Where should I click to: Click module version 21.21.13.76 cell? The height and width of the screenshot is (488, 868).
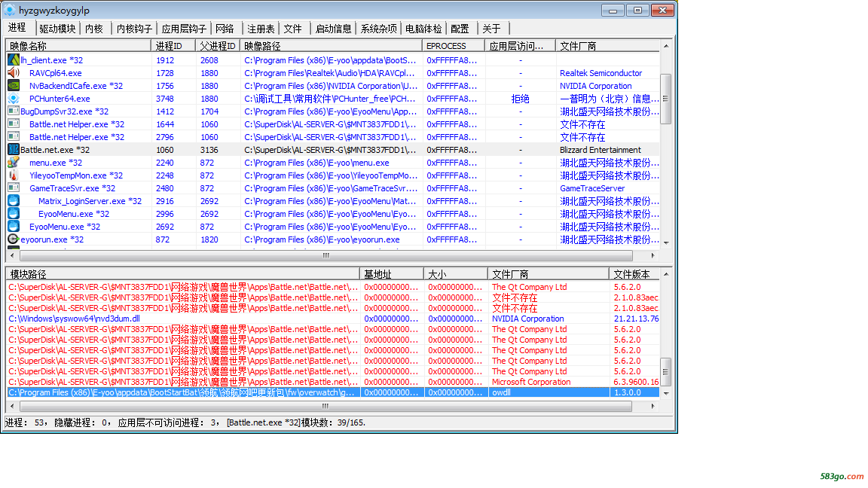click(636, 319)
